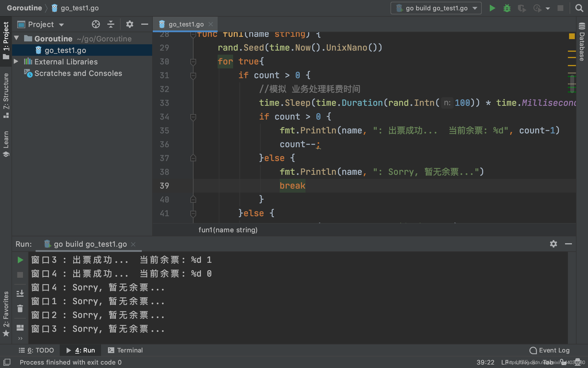588x368 pixels.
Task: Show more Run panel actions chevrons
Action: click(x=20, y=338)
